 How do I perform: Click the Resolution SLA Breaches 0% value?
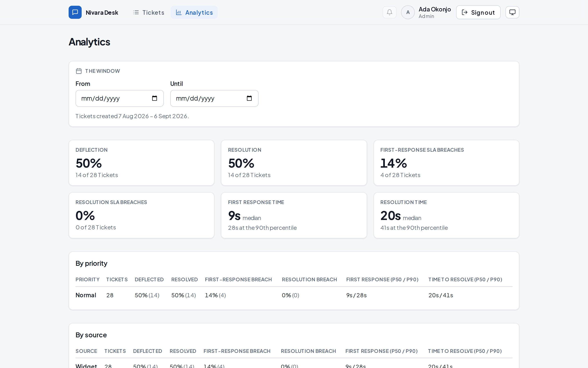pos(85,216)
